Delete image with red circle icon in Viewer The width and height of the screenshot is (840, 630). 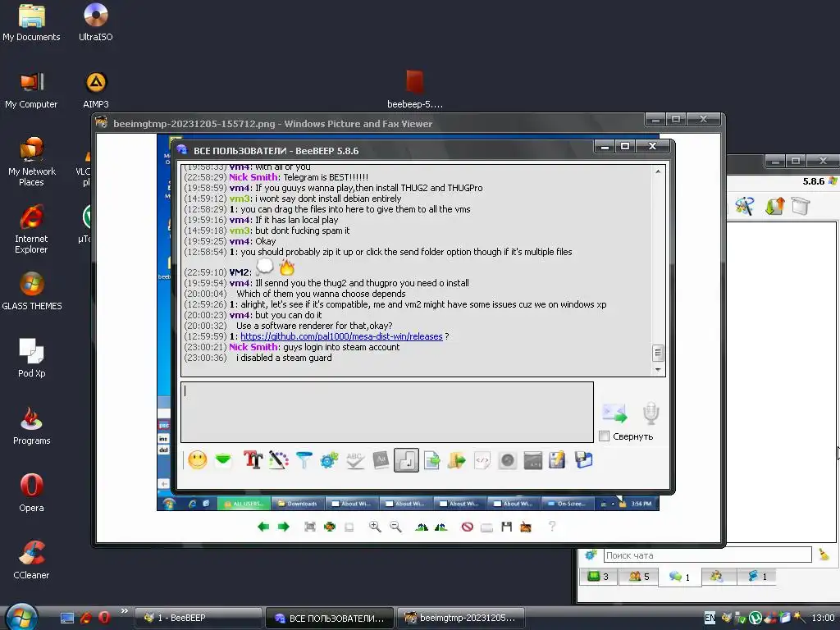(x=467, y=527)
